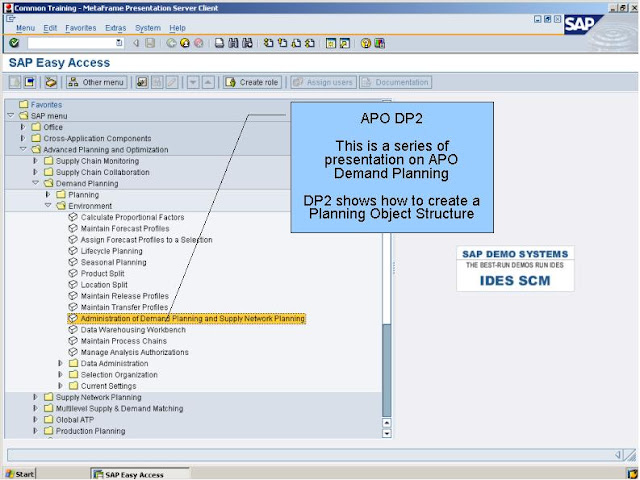
Task: Click the Windows Start button
Action: point(20,474)
